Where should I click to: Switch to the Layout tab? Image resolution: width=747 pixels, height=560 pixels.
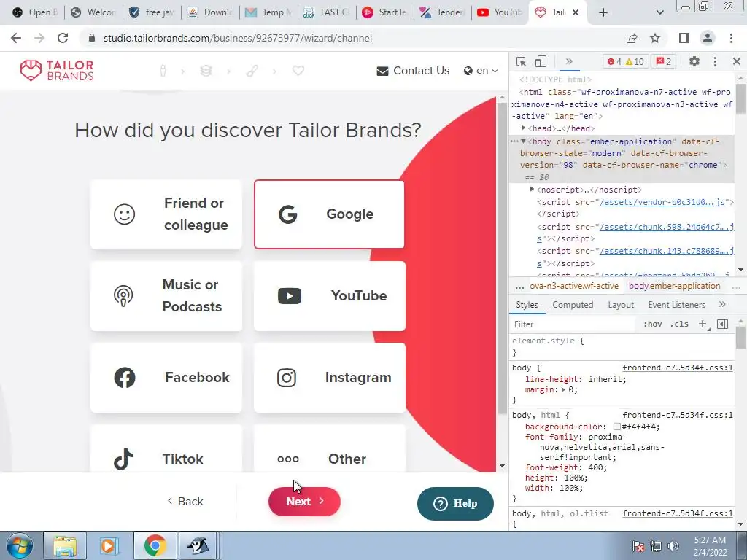point(621,305)
